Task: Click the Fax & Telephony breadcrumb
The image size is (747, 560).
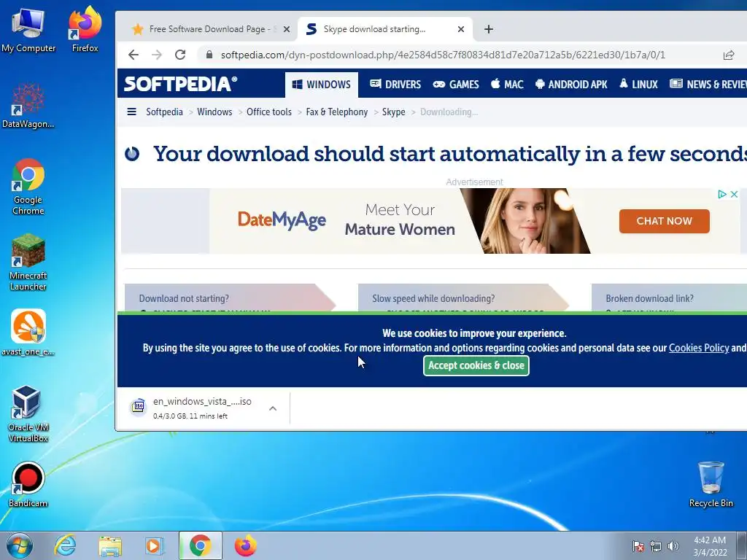Action: [x=337, y=112]
